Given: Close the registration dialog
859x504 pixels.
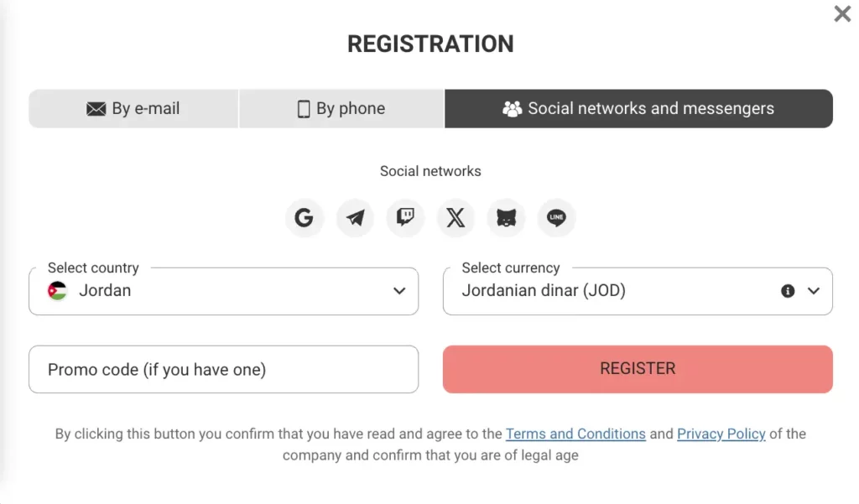Looking at the screenshot, I should coord(841,14).
